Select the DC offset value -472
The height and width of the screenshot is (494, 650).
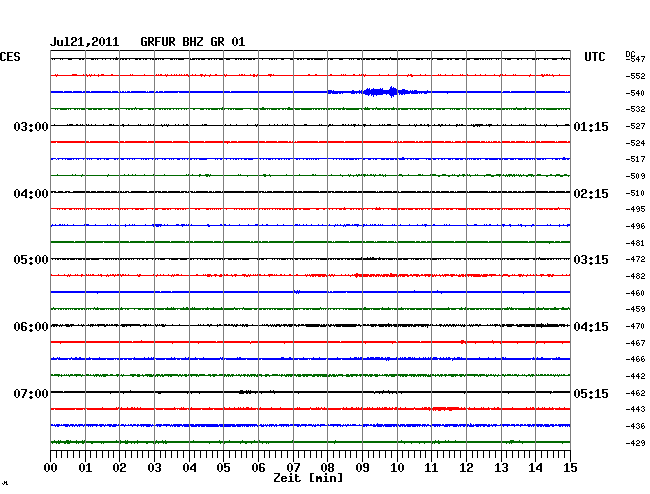[x=635, y=259]
